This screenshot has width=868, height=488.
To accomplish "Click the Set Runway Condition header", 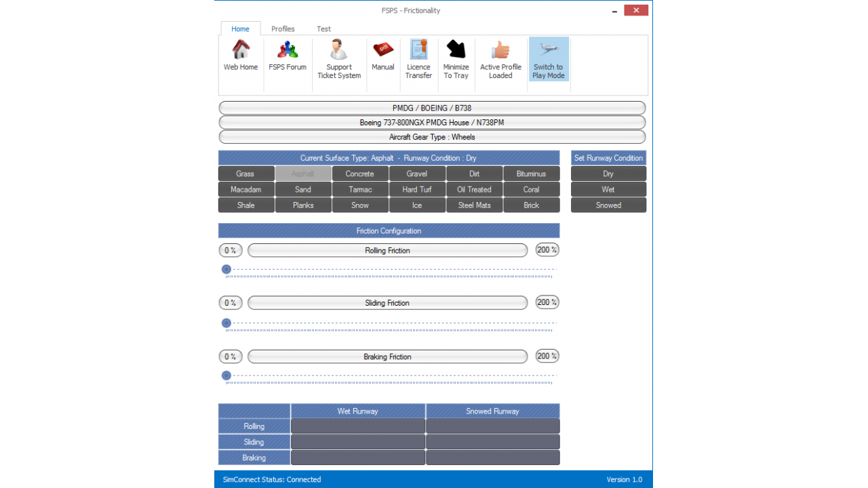I will (x=608, y=158).
